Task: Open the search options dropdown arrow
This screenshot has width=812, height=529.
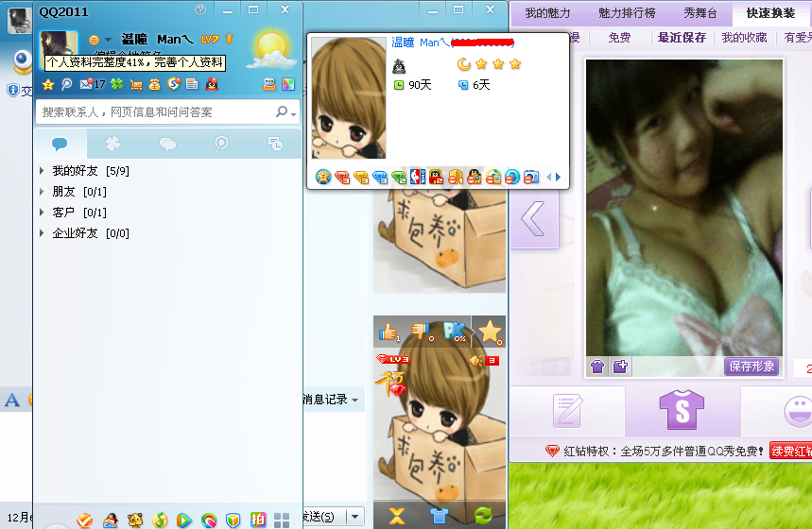Action: (x=293, y=112)
